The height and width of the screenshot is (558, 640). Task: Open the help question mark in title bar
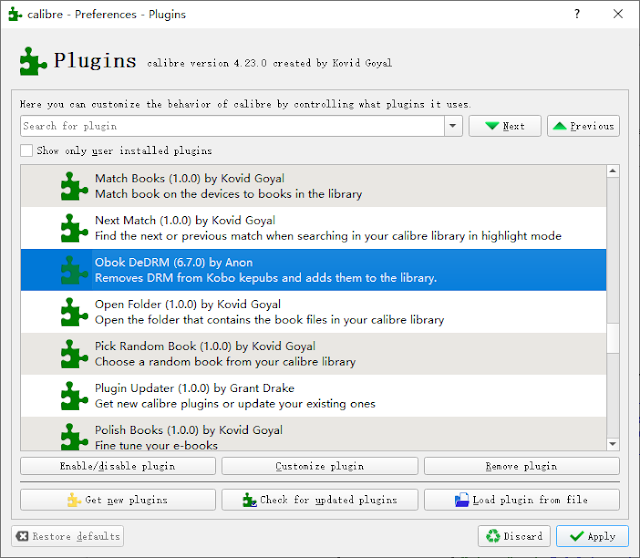pyautogui.click(x=577, y=14)
